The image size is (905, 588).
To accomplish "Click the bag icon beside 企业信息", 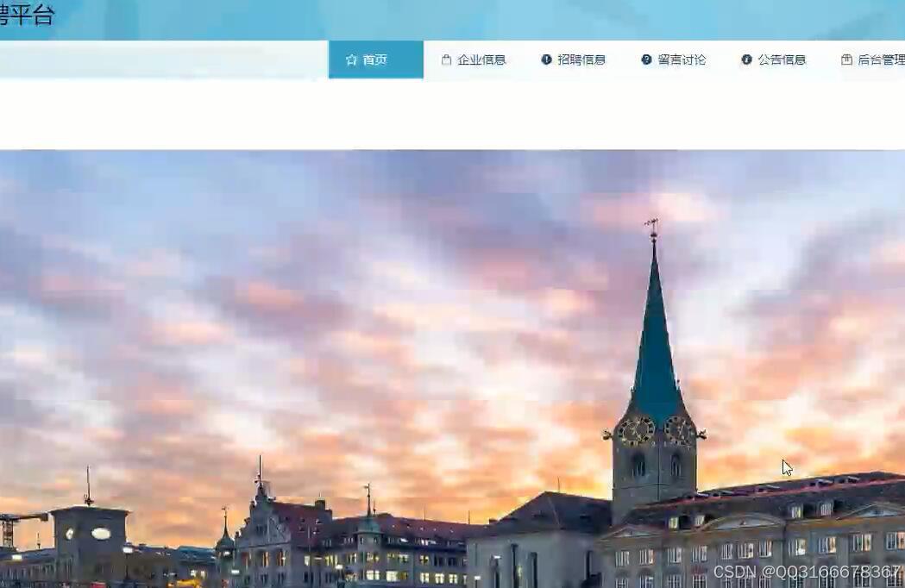I will (x=446, y=59).
